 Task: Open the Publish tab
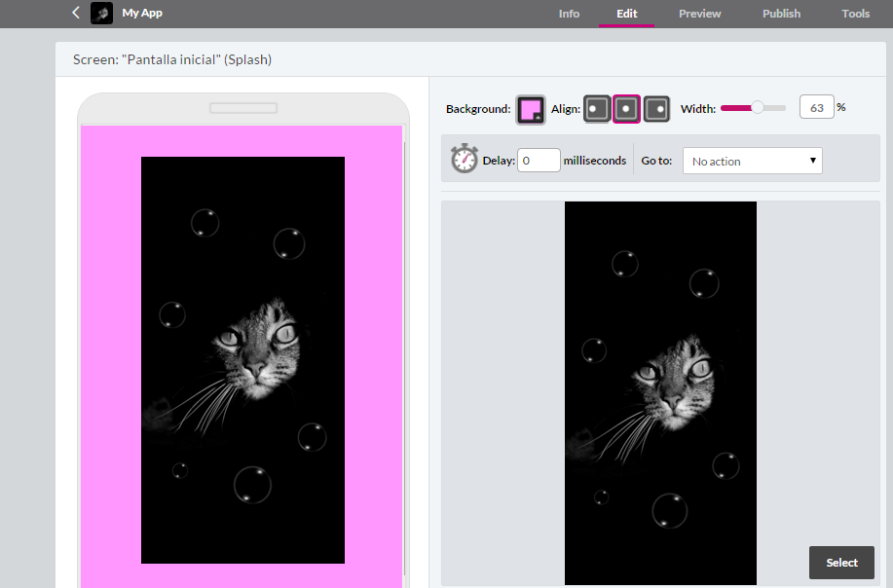coord(781,14)
